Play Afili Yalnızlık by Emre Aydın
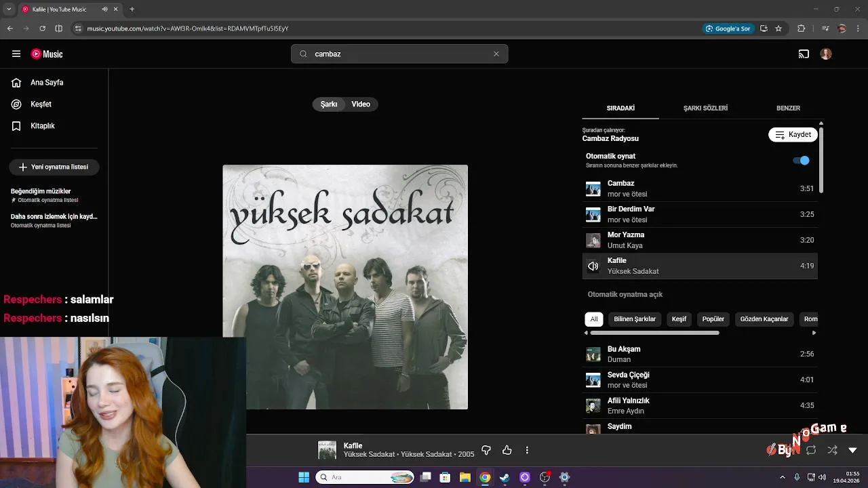 [x=700, y=405]
